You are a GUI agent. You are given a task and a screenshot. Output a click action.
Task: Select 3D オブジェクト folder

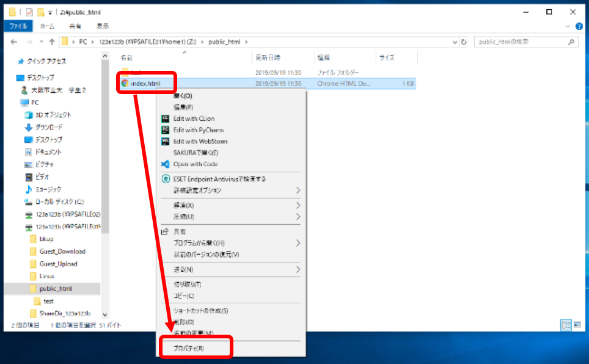[48, 115]
